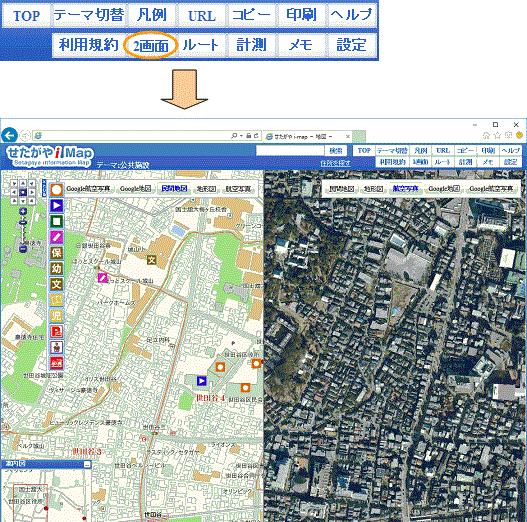Select 航空写真 tab on left map
Viewport: 527px width, 522px height.
point(238,189)
